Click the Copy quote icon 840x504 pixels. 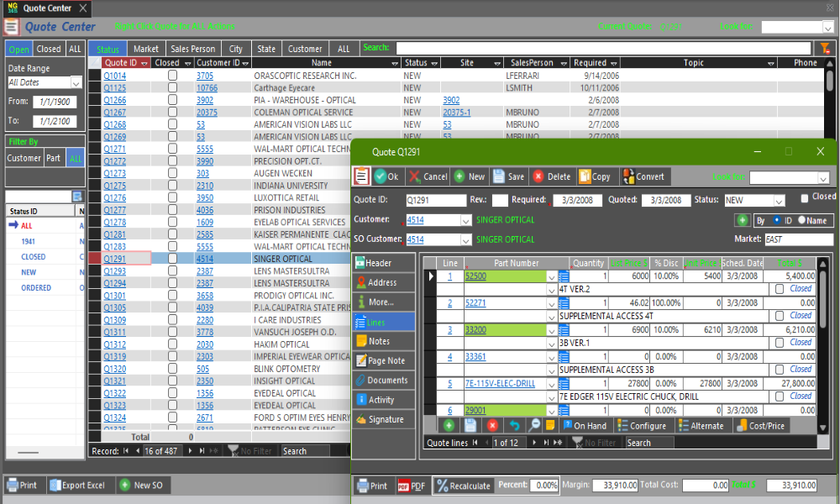pos(585,176)
